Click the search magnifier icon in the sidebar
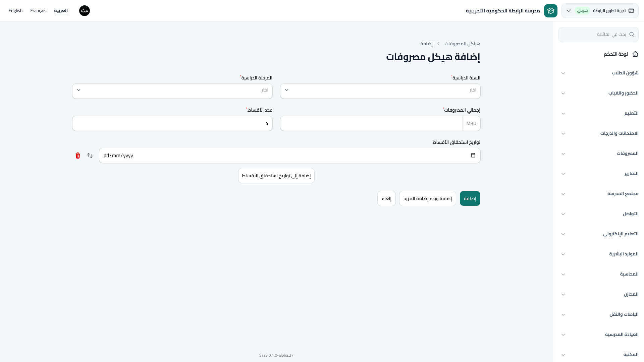The image size is (644, 362). pyautogui.click(x=632, y=35)
